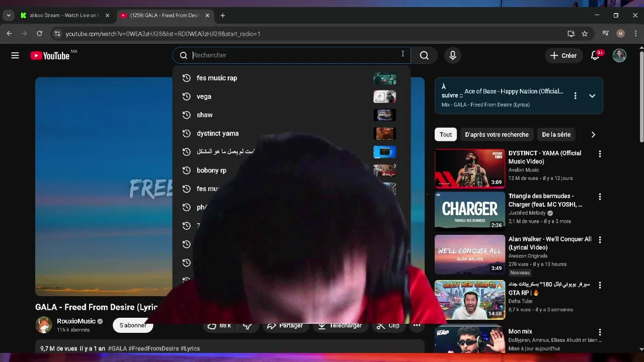Click thumbnail beside "fes music rap" suggestion

pos(384,78)
